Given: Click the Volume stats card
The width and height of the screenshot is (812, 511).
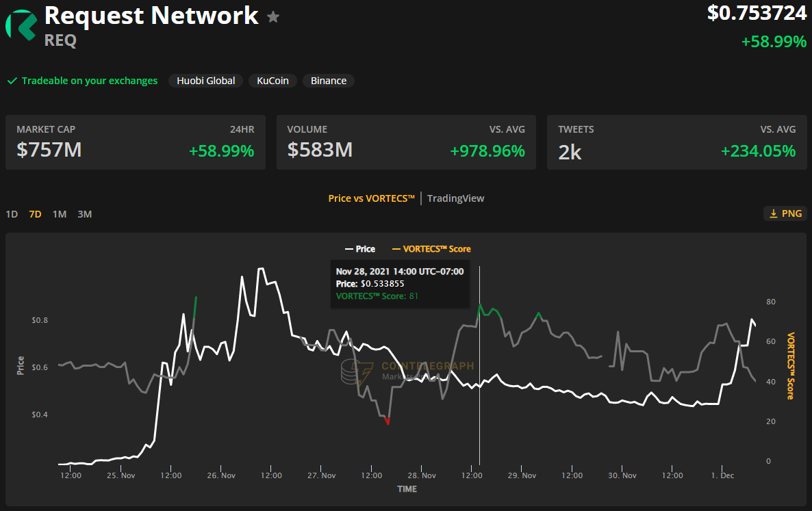Looking at the screenshot, I should coord(406,142).
